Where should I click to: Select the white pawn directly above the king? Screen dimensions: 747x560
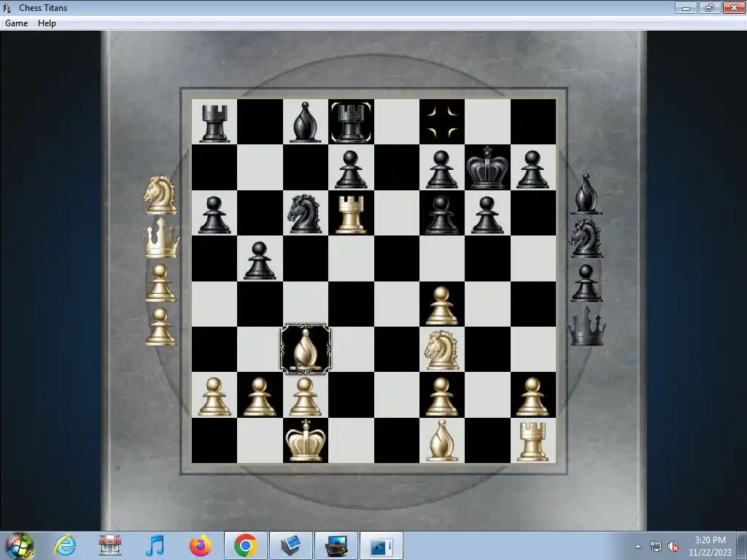point(306,397)
